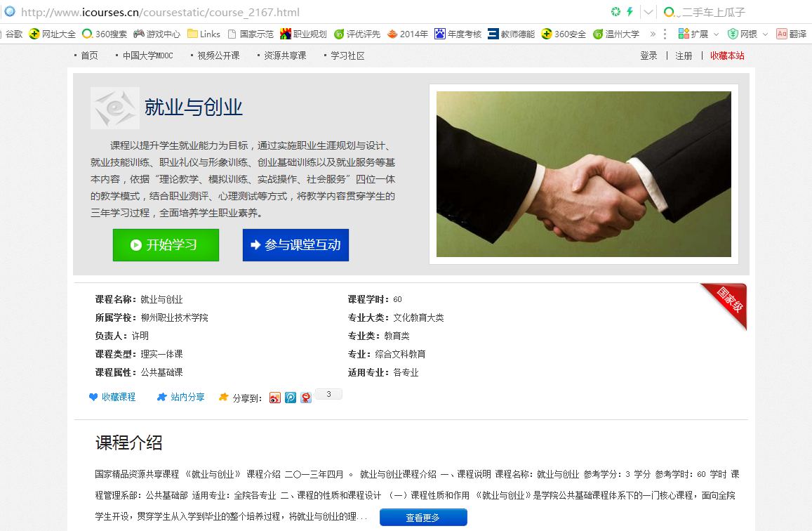Click the lightning speed-mode icon
The image size is (812, 531).
coord(630,11)
